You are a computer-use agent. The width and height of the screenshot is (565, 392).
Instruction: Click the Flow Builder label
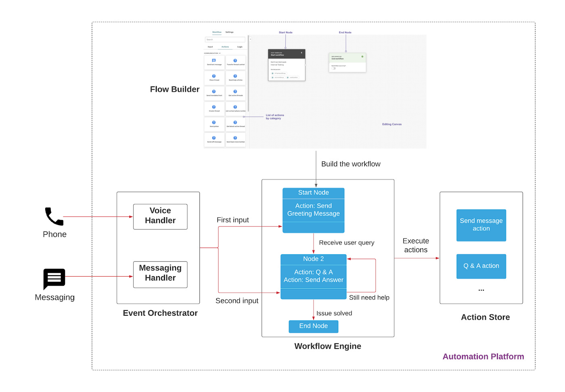coord(175,90)
